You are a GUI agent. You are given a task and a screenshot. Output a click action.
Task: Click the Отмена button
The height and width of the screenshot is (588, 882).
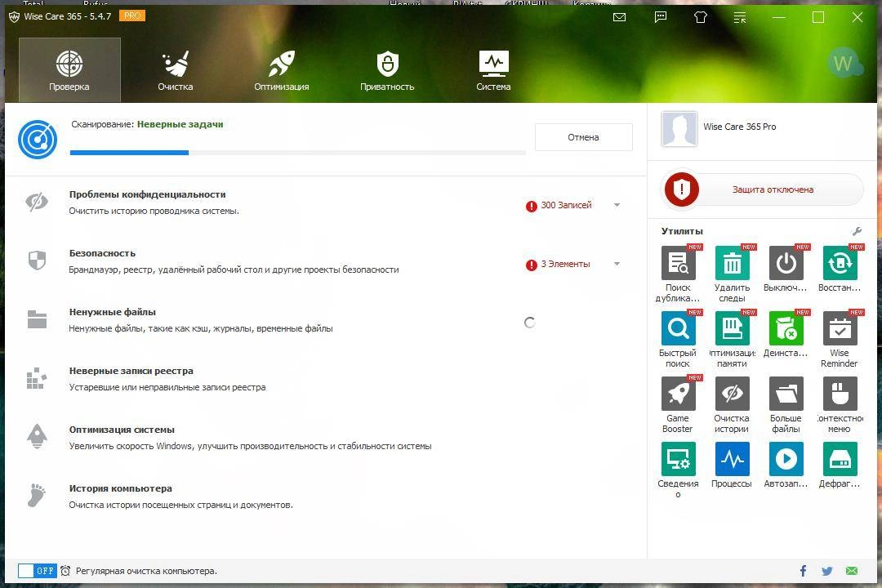pos(583,137)
